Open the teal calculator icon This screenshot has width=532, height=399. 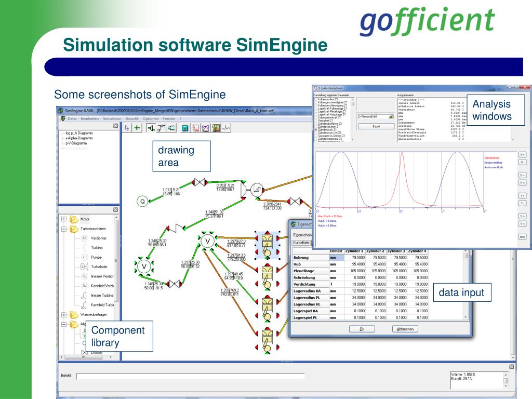[x=185, y=128]
